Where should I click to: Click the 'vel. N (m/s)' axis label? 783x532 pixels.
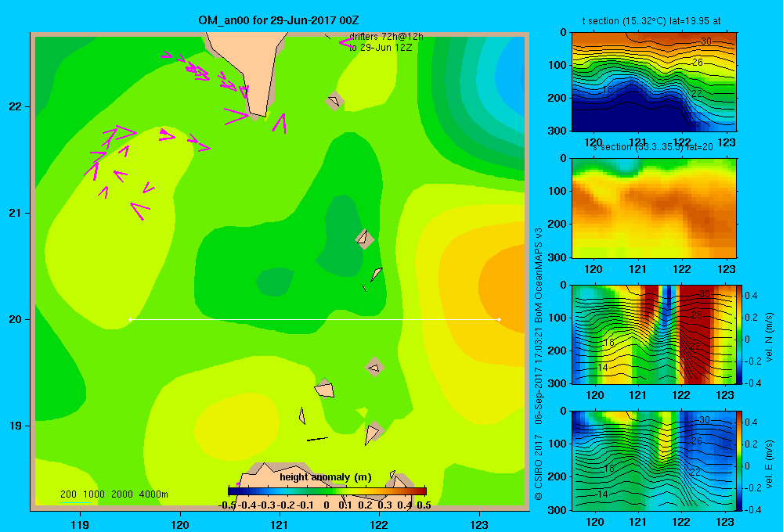tap(769, 337)
